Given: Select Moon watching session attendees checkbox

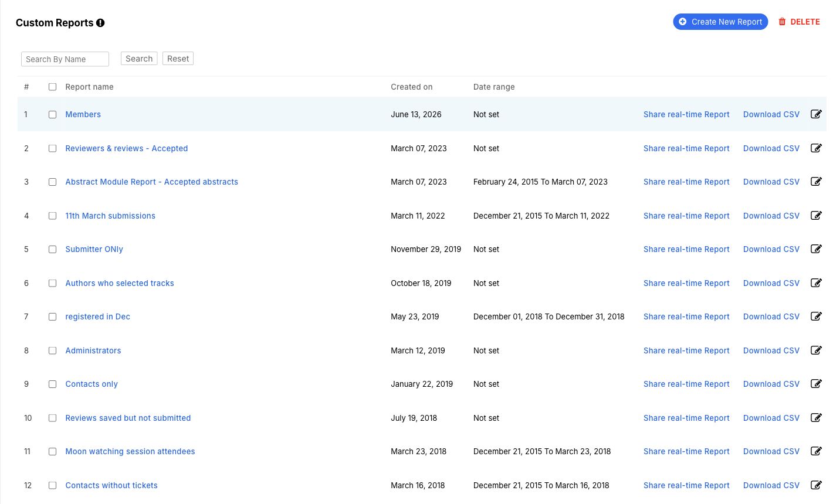Looking at the screenshot, I should coord(52,452).
